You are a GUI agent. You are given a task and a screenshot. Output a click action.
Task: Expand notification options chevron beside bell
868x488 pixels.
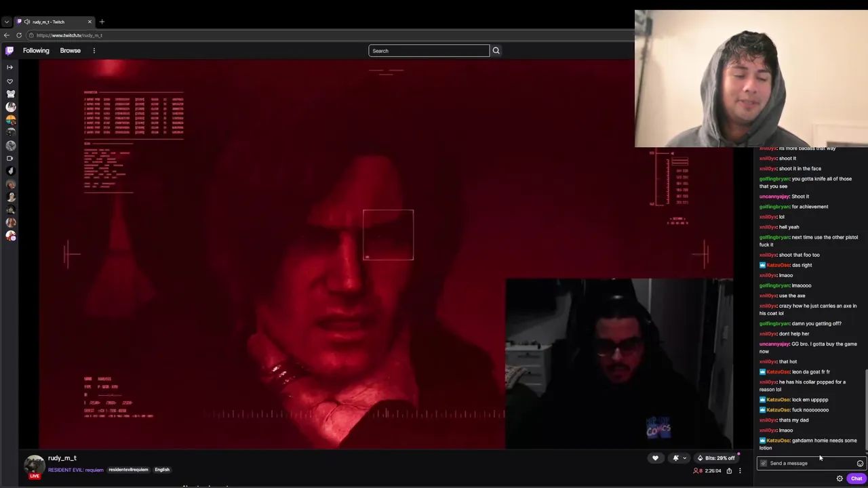[684, 458]
